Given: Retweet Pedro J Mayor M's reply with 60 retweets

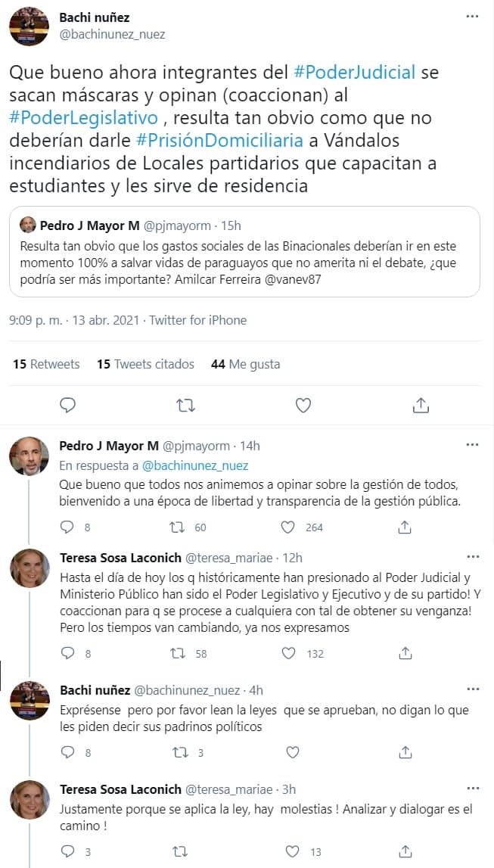Looking at the screenshot, I should click(177, 527).
